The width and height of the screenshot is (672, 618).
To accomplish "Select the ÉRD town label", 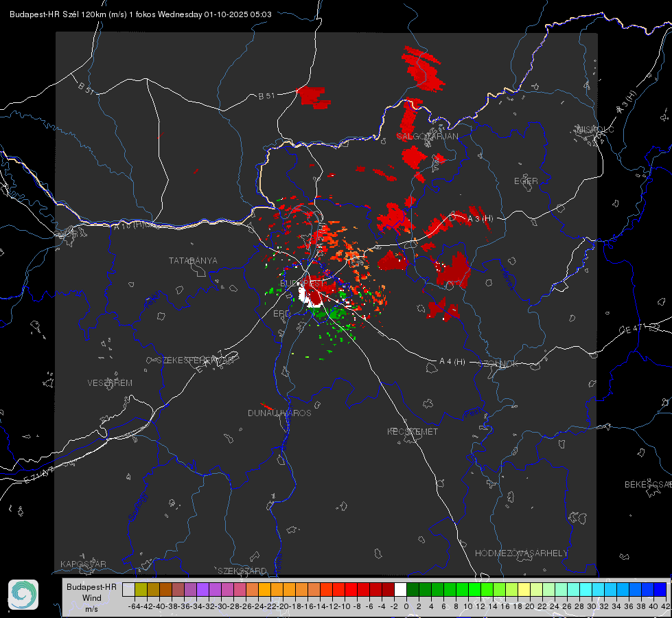I will [281, 314].
